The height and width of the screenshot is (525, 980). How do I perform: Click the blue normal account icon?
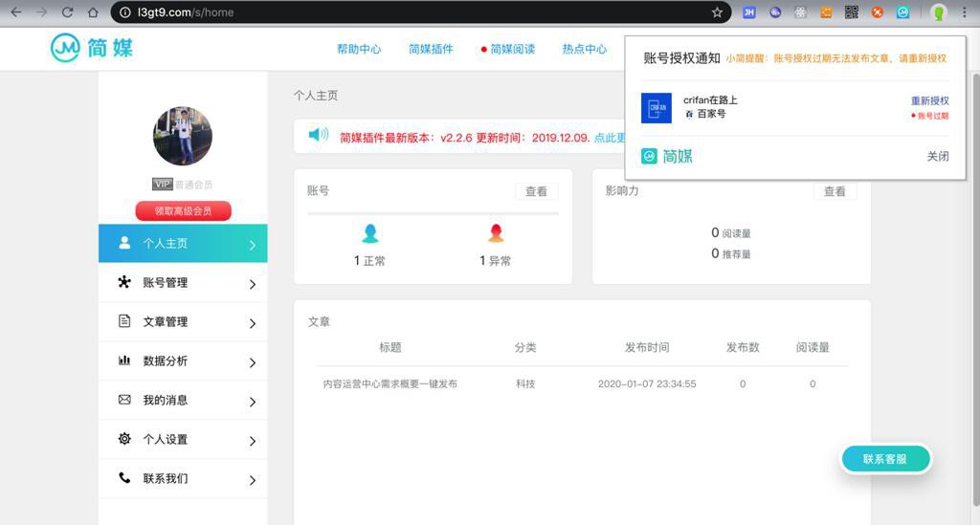pos(370,232)
